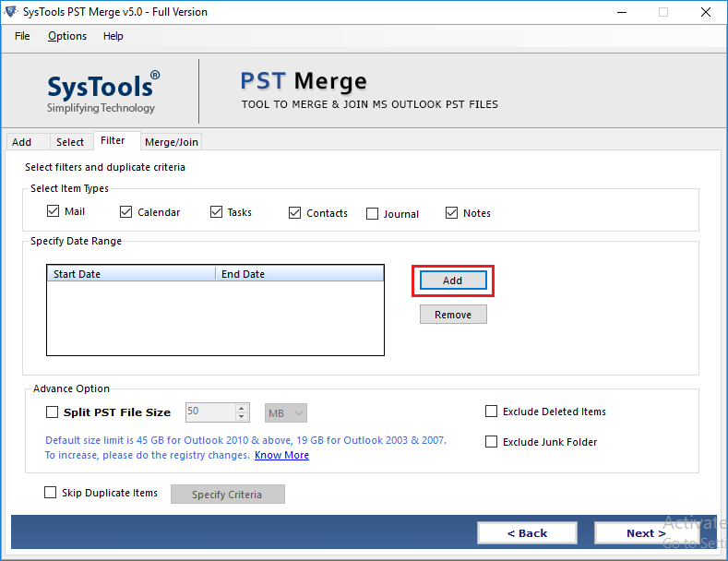728x561 pixels.
Task: Click the Start Date column header
Action: tap(131, 274)
